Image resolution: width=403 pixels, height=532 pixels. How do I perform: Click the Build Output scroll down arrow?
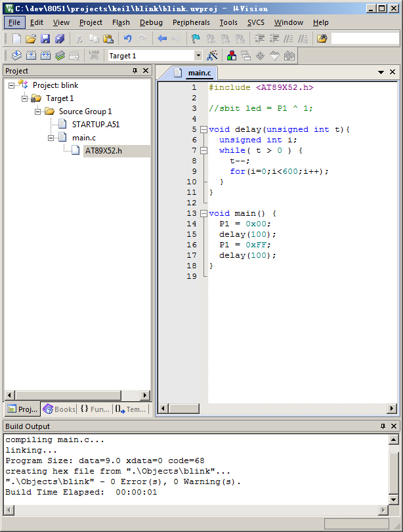(393, 499)
